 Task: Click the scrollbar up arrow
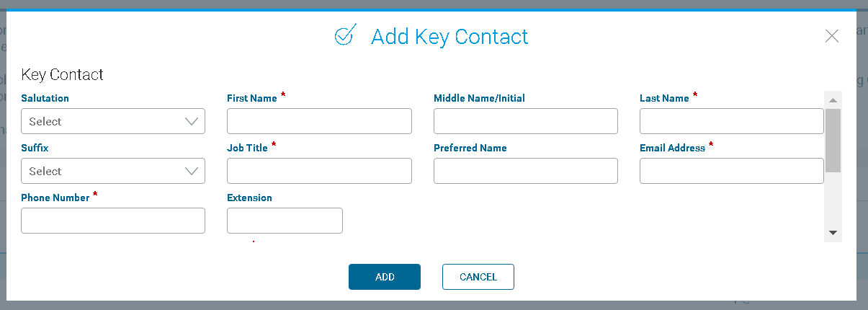[x=833, y=100]
